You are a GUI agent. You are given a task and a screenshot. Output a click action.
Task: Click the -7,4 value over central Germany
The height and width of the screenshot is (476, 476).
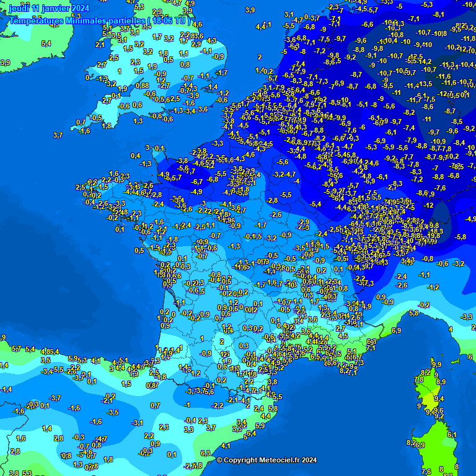[x=409, y=128]
